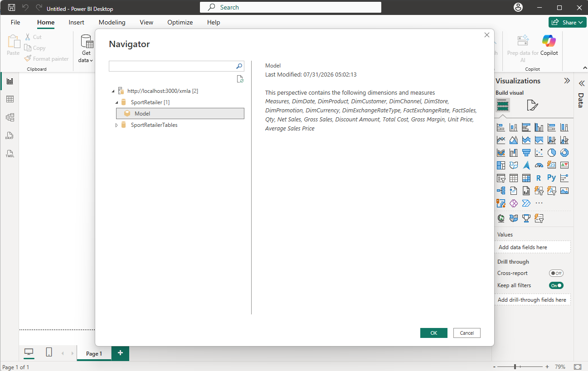The image size is (588, 371).
Task: Switch to Table view in left sidebar
Action: point(10,99)
